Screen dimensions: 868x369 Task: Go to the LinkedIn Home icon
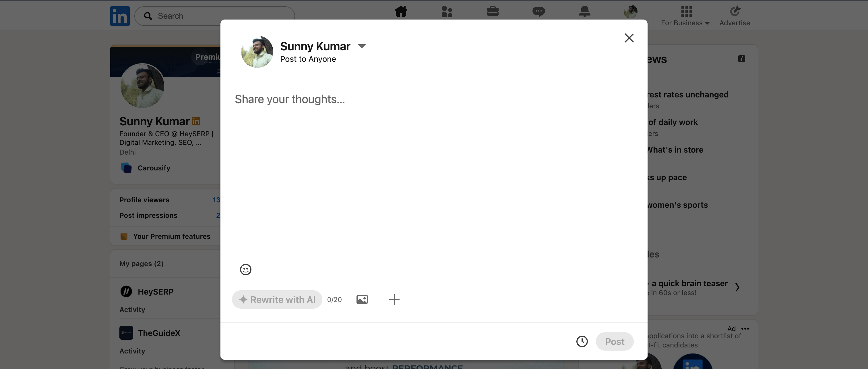(x=401, y=12)
